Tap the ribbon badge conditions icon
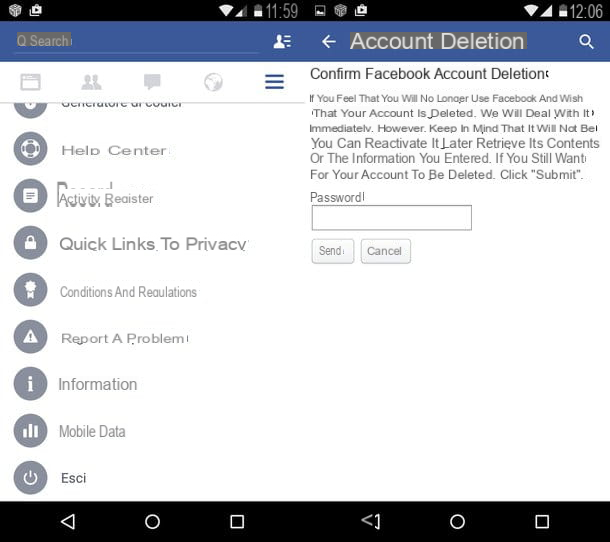Image resolution: width=610 pixels, height=542 pixels. (x=30, y=289)
